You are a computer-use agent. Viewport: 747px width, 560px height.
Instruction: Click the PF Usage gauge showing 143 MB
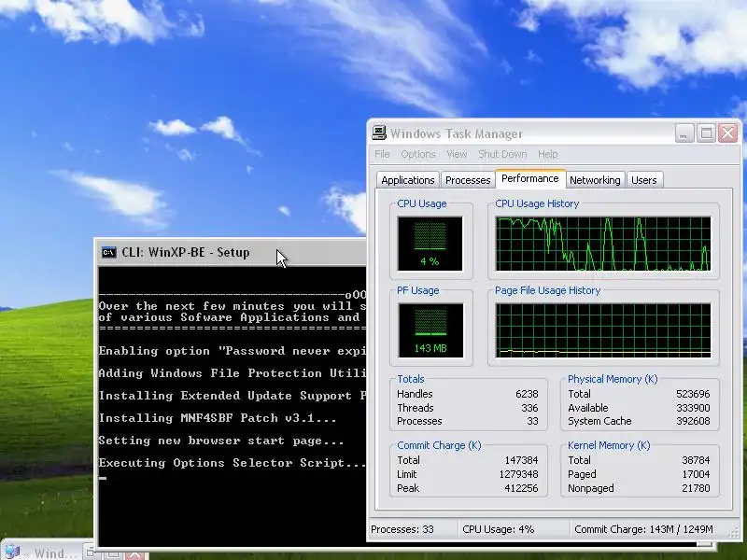click(430, 330)
